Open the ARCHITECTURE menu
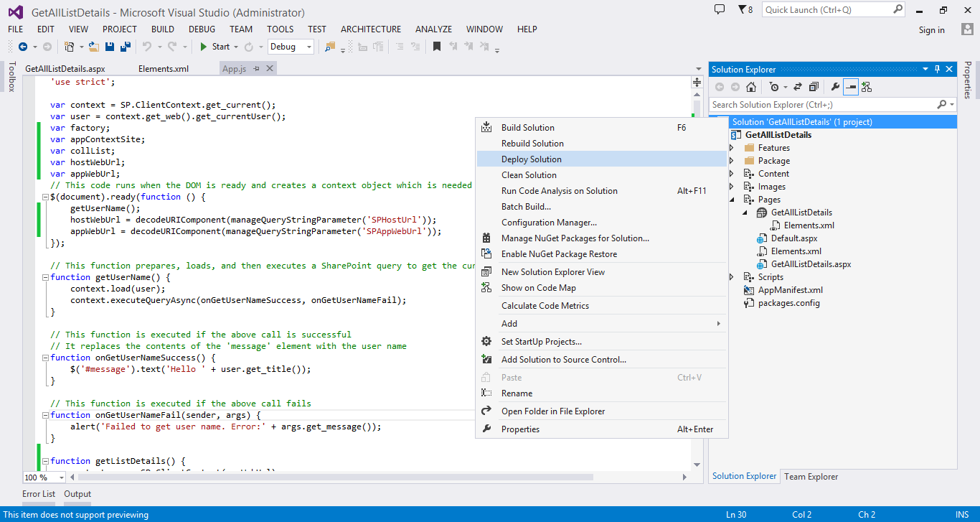The height and width of the screenshot is (522, 980). pos(371,29)
